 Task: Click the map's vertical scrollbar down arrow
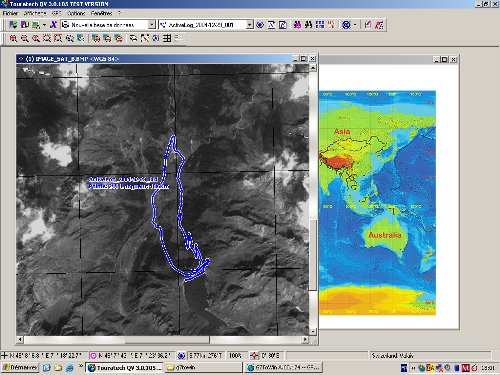coord(313,331)
